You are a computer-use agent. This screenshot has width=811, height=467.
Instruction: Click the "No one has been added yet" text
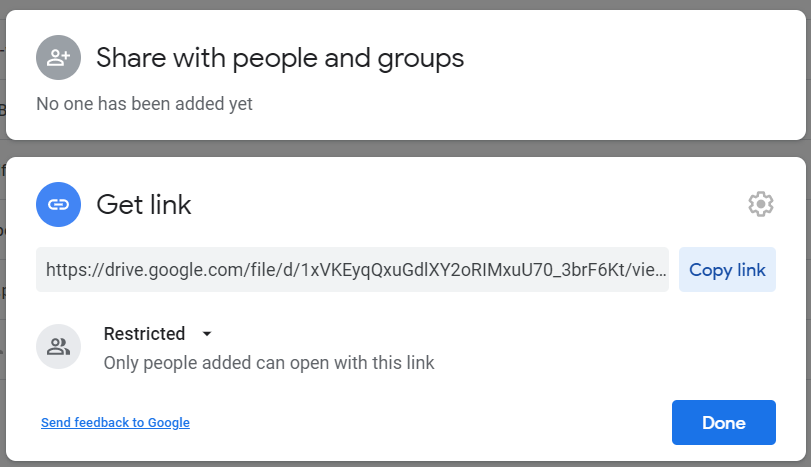click(144, 104)
